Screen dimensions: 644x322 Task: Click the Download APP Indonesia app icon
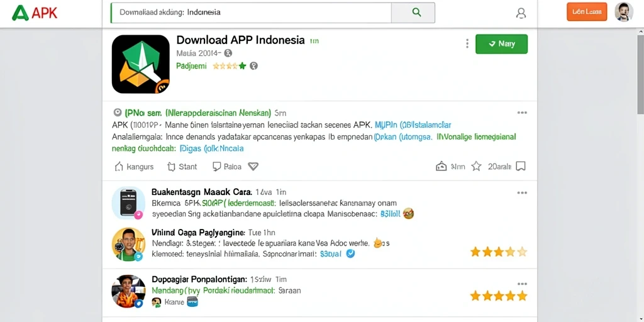[140, 64]
